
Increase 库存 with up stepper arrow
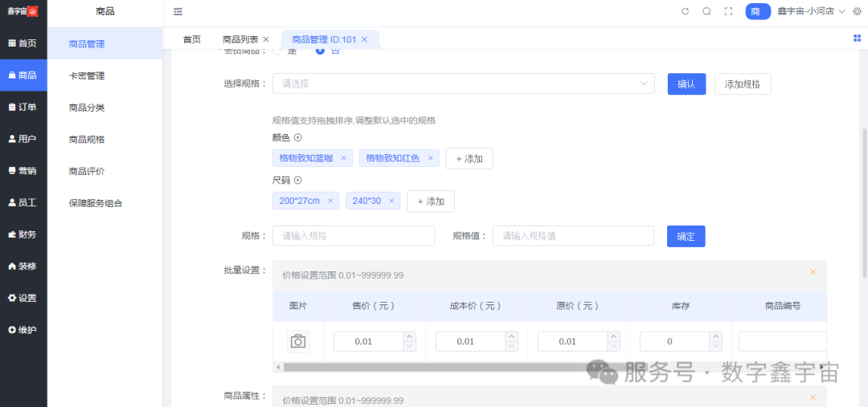click(x=716, y=336)
